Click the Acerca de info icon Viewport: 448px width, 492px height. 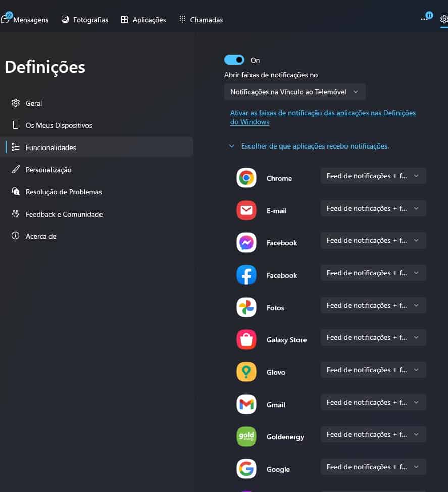pos(15,236)
